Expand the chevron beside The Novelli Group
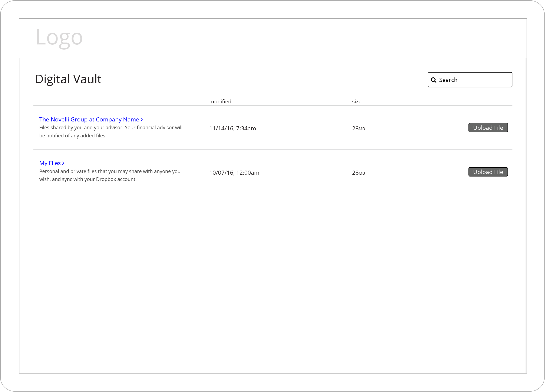The image size is (545, 392). (142, 120)
